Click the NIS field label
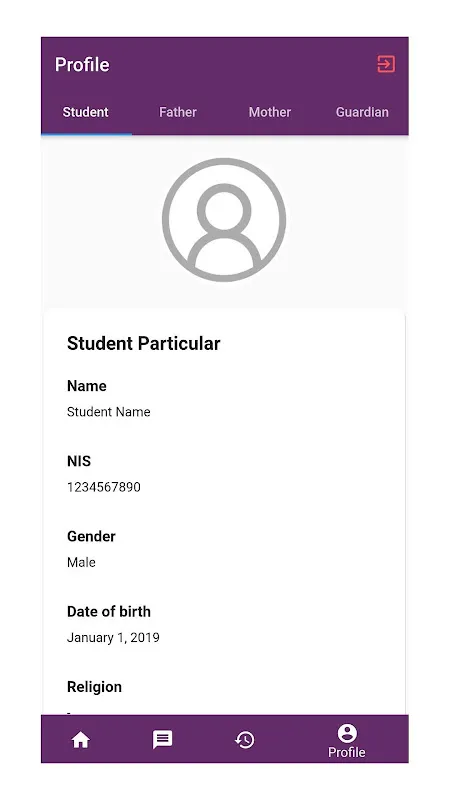450x800 pixels. 79,461
